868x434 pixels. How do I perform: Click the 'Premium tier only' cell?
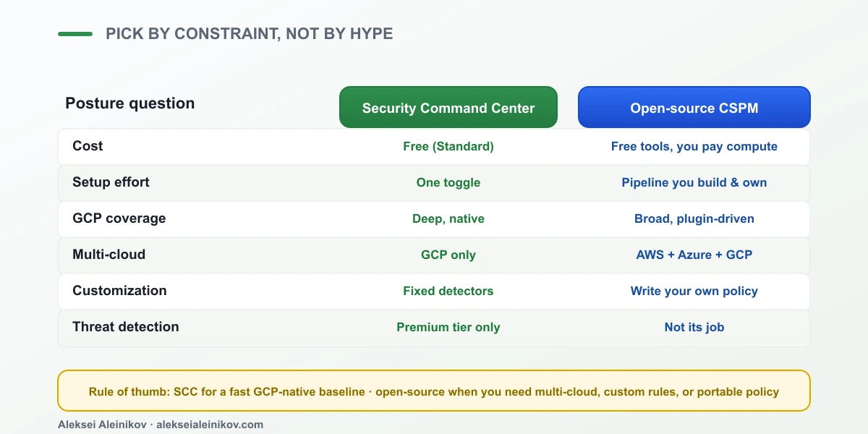(448, 327)
